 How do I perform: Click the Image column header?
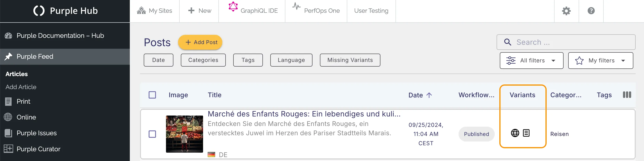(x=178, y=95)
